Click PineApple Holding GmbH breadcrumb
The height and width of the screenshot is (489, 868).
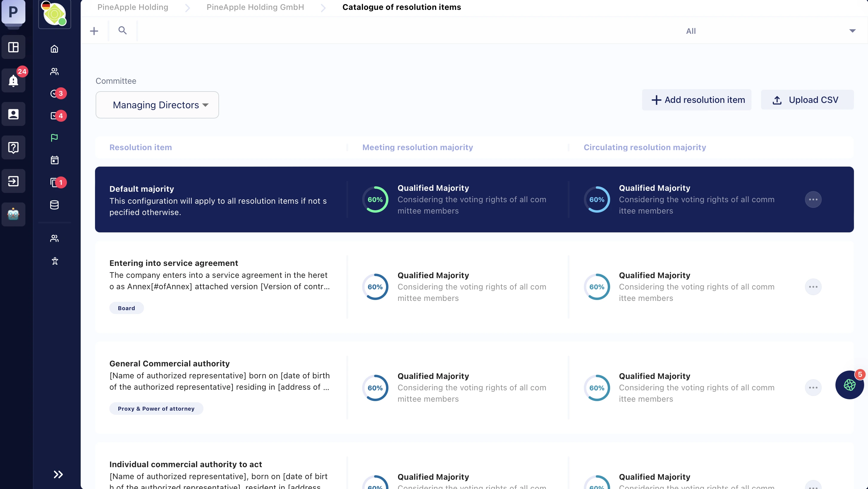(255, 7)
